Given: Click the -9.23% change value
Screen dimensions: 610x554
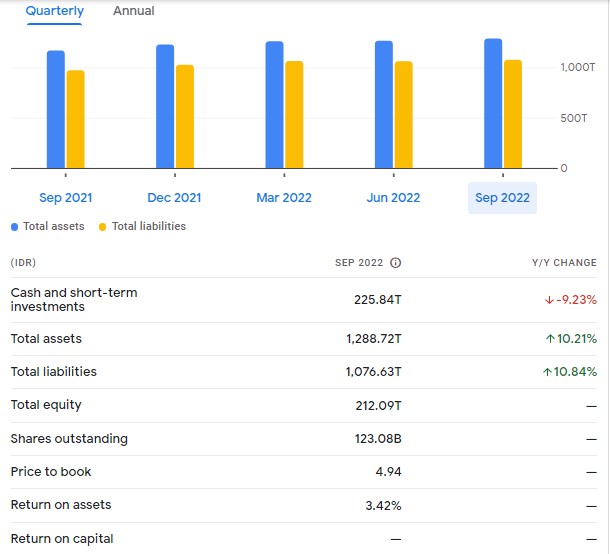Looking at the screenshot, I should pos(576,300).
